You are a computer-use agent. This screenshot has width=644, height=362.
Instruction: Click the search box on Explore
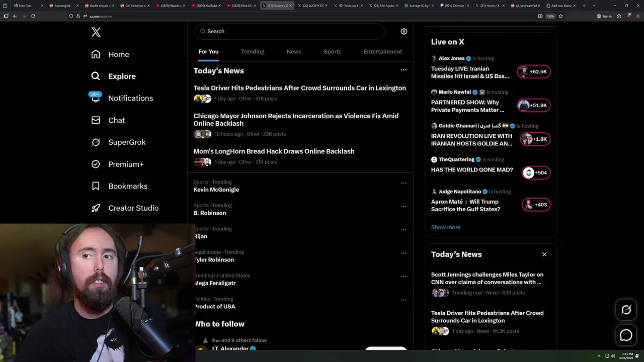coord(289,31)
